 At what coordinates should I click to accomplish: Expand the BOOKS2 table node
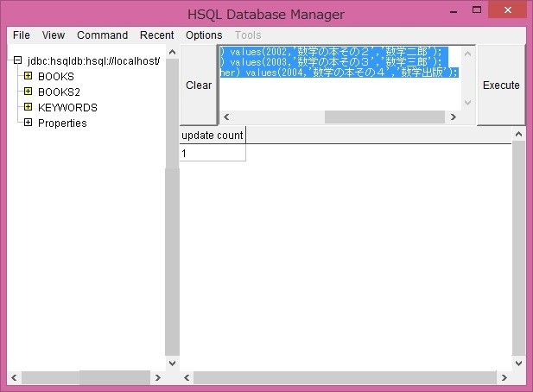pyautogui.click(x=29, y=92)
